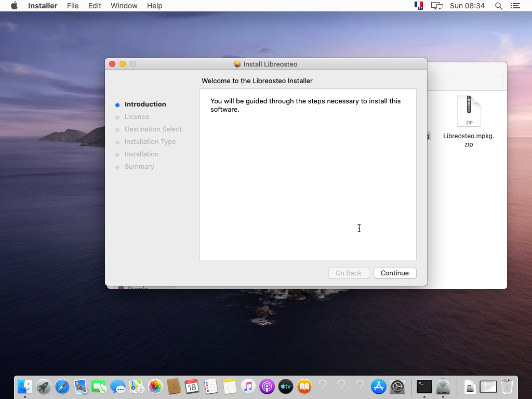
Task: Click the French PC input source flag
Action: (419, 6)
